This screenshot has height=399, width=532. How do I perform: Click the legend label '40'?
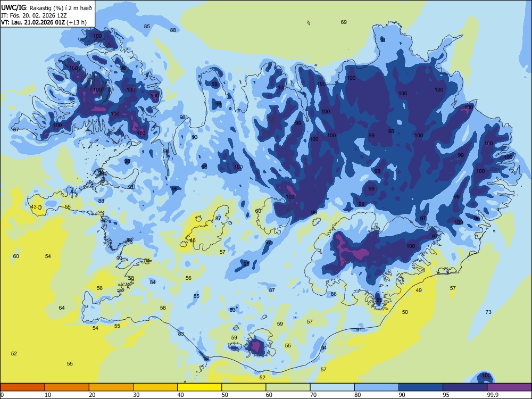pyautogui.click(x=180, y=395)
